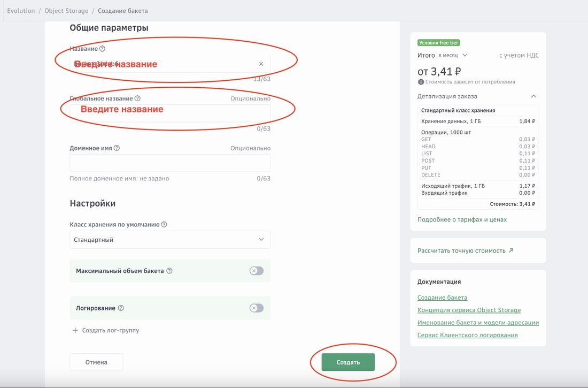This screenshot has width=588, height=388.
Task: Navigate to Evolution breadcrumb
Action: [x=21, y=11]
